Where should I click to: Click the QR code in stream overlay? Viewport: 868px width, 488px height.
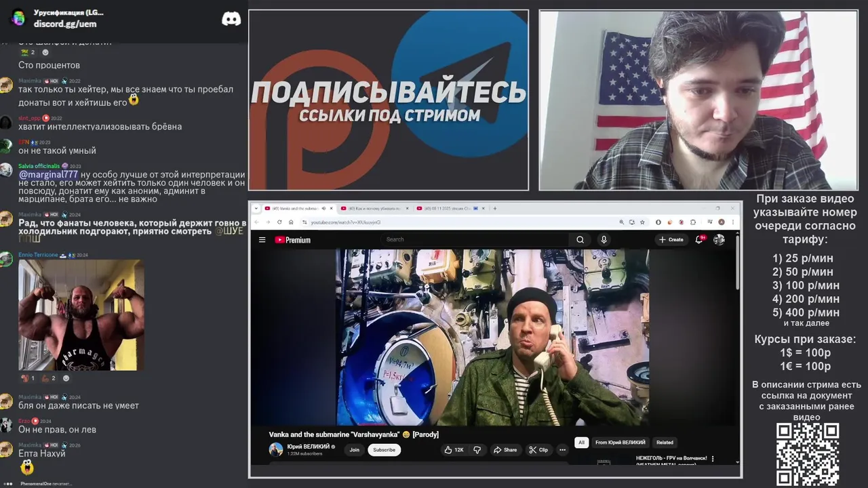808,453
